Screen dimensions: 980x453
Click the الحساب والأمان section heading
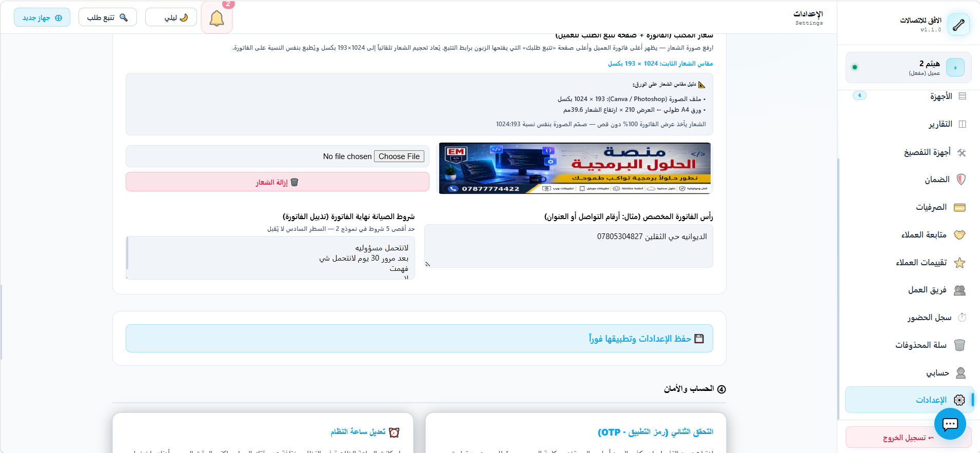coord(695,389)
